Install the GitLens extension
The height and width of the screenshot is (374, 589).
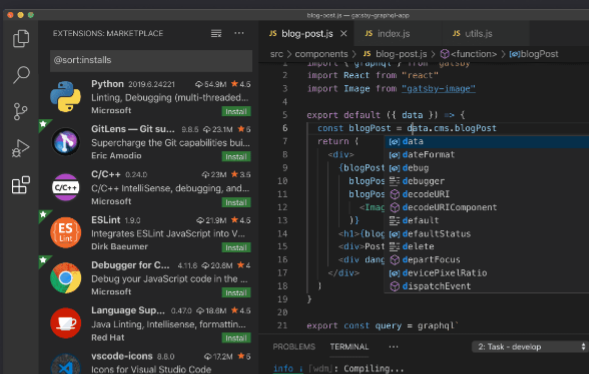tap(236, 157)
